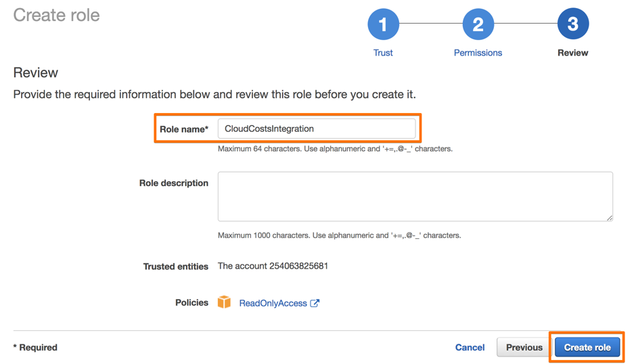The image size is (638, 364).
Task: Click the step 1 circle icon
Action: pyautogui.click(x=383, y=24)
